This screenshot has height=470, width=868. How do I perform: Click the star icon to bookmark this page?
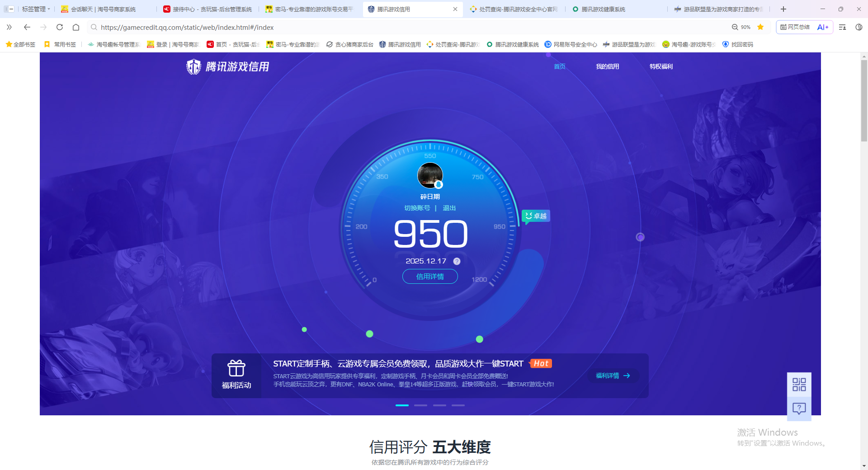click(x=761, y=27)
